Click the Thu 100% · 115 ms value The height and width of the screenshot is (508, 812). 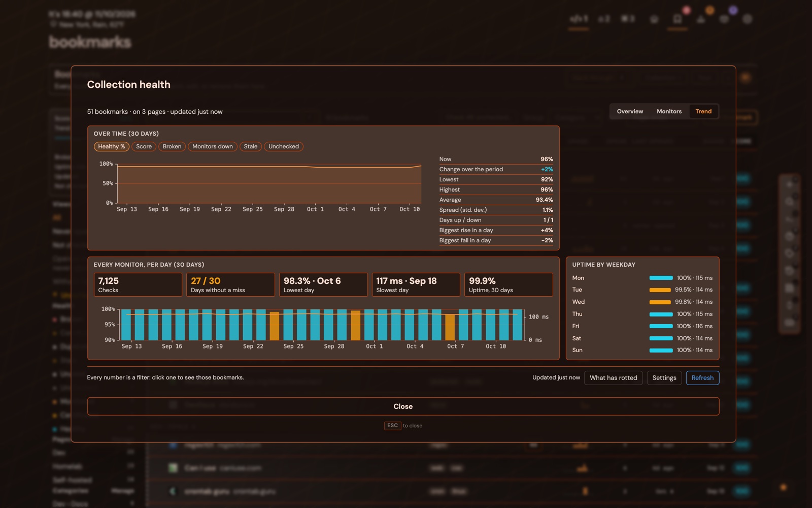point(694,314)
